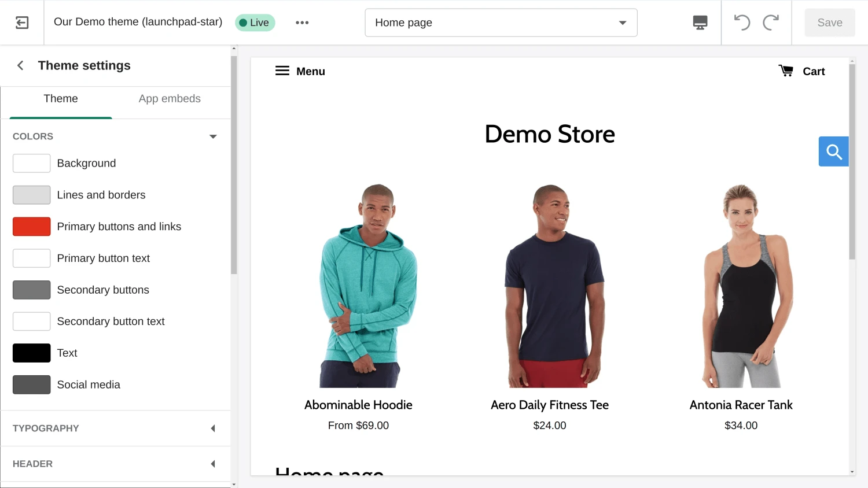Collapse the COLORS section
Viewport: 868px width, 488px height.
212,136
